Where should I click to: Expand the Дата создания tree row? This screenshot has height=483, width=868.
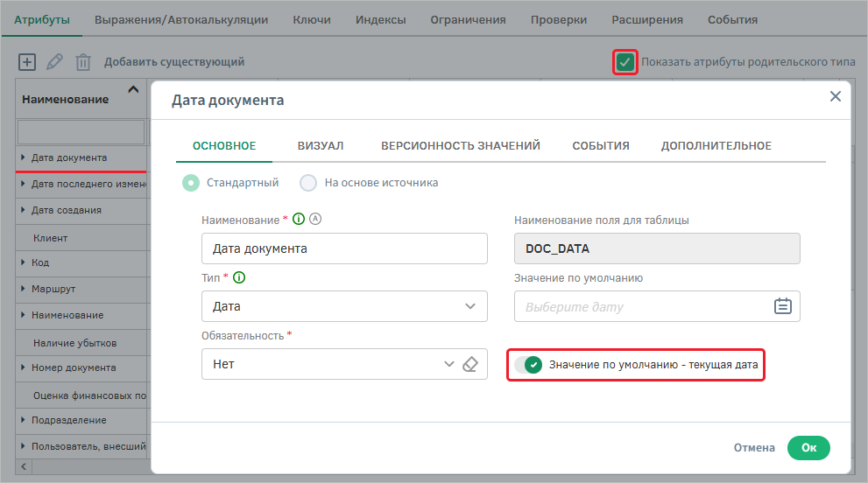tap(23, 210)
